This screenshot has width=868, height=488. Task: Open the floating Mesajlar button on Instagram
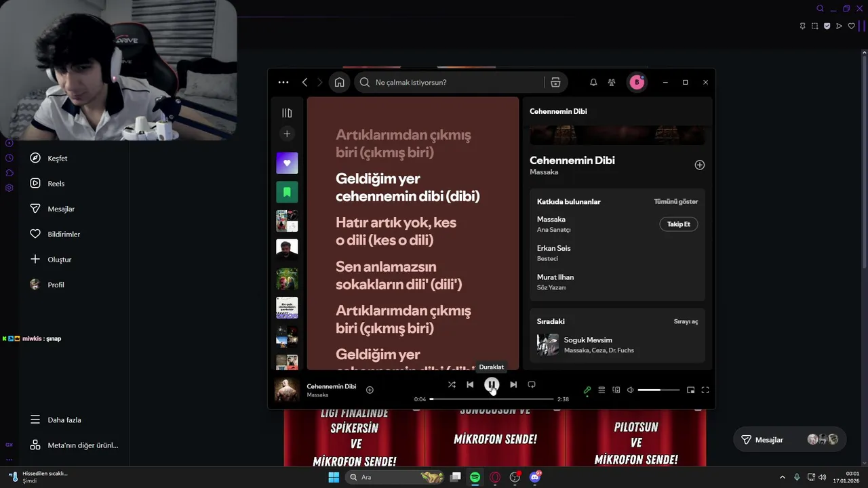pos(791,440)
